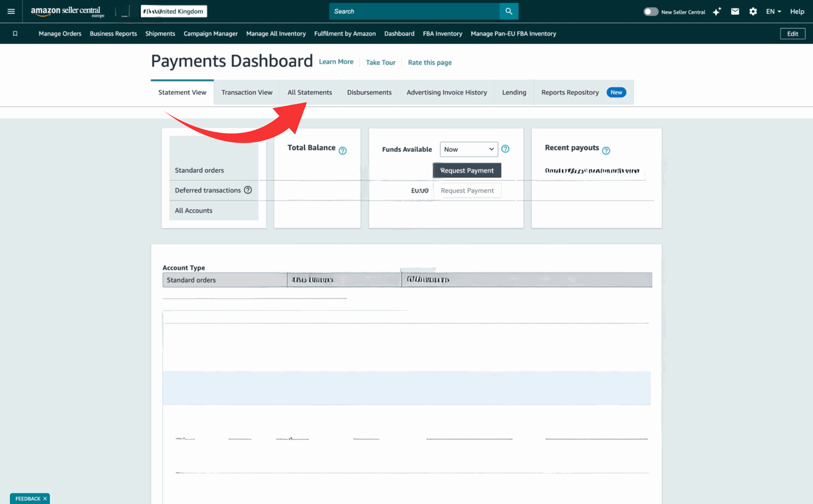The image size is (813, 504).
Task: Open Campaign Manager
Action: (x=210, y=34)
